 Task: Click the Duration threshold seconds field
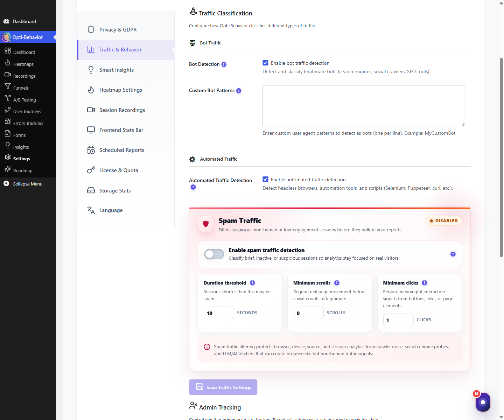coord(219,313)
